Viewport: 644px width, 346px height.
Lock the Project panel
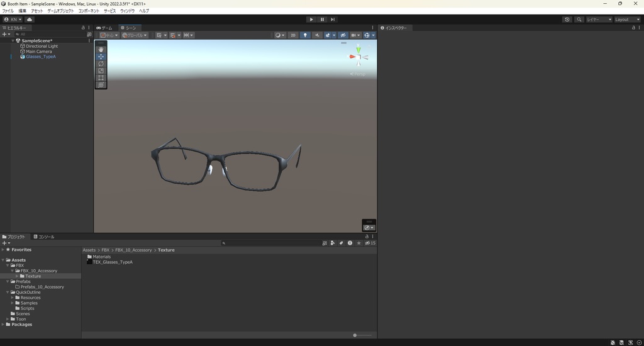[x=367, y=237]
